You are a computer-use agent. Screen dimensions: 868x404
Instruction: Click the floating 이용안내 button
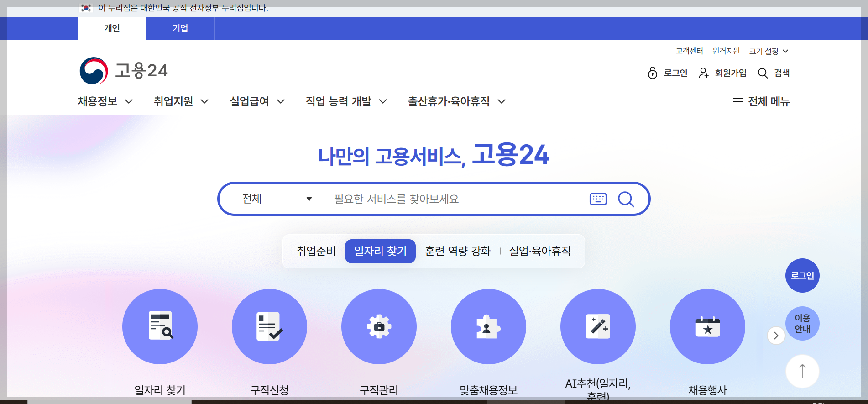(802, 323)
